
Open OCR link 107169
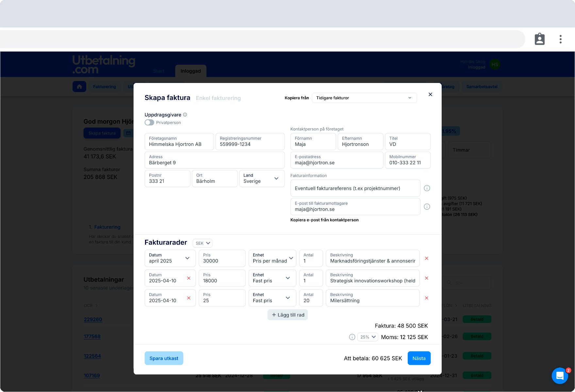pos(92,376)
